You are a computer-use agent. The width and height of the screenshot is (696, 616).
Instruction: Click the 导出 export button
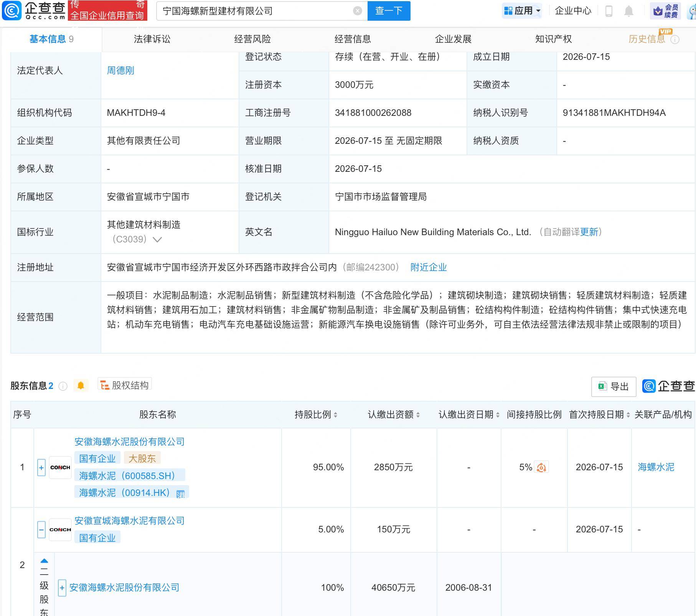[614, 387]
